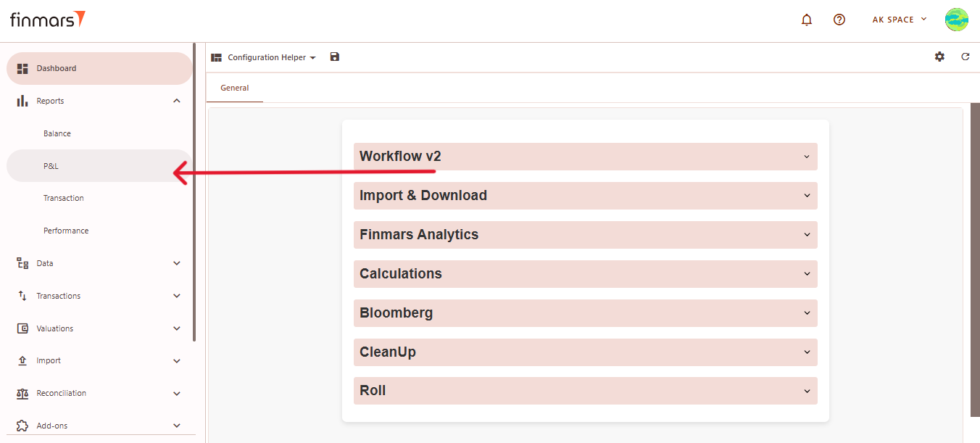Collapse the Reports menu in the sidebar
980x443 pixels.
176,101
